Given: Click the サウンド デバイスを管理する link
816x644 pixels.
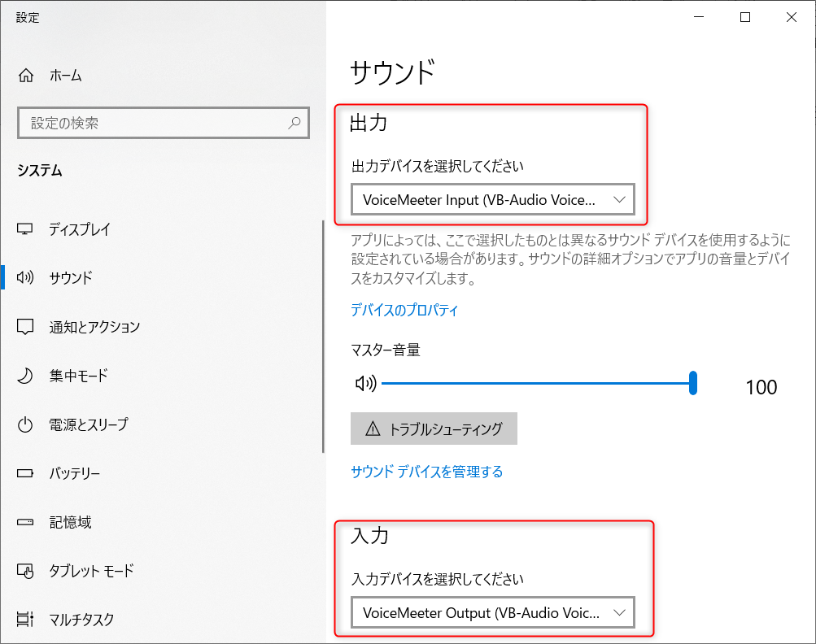Looking at the screenshot, I should tap(427, 472).
